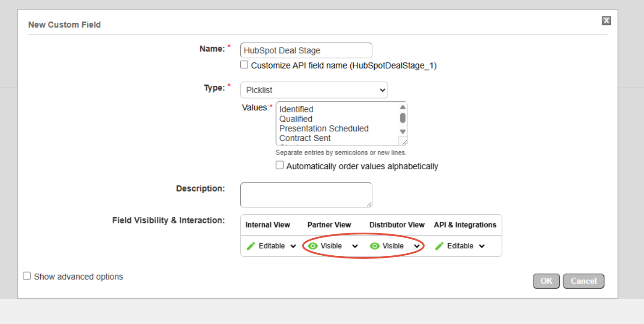Click the Values box scrollbar thumb
Screen dimensions: 644x324
click(x=403, y=118)
